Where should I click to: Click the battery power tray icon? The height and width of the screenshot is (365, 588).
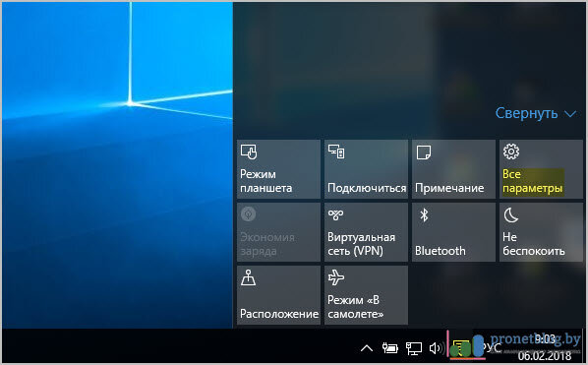(390, 348)
